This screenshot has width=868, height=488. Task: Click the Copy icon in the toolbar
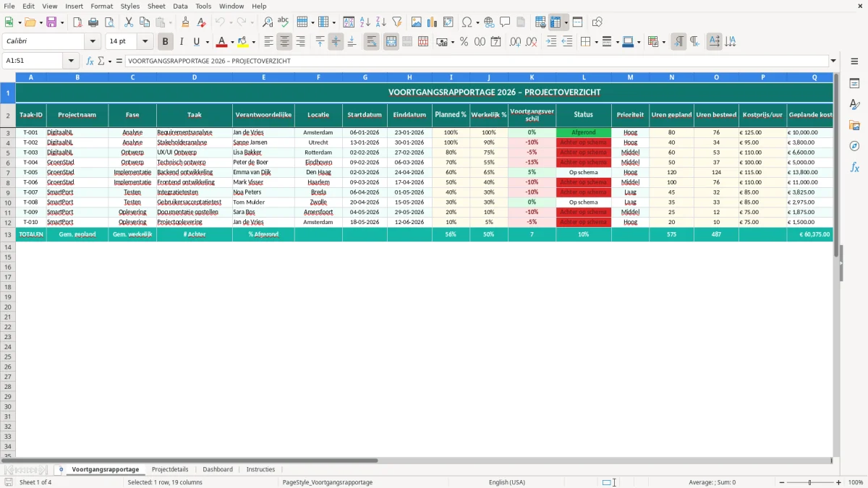tap(145, 22)
